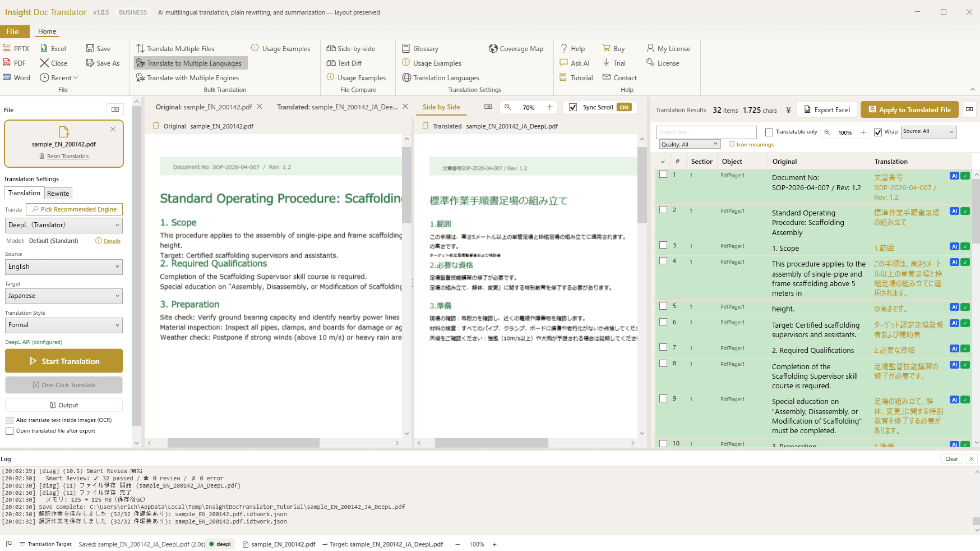Click the Reset Translation link
The width and height of the screenshot is (980, 551).
click(x=68, y=157)
